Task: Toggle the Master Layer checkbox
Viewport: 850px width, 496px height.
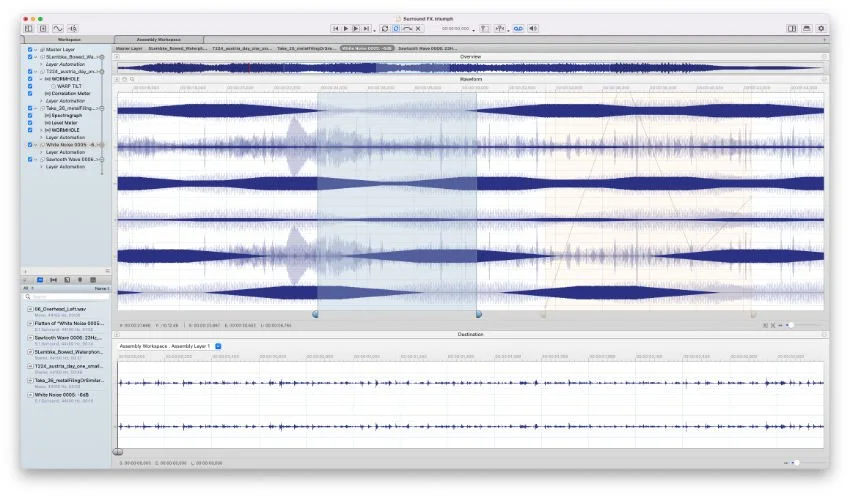Action: pyautogui.click(x=30, y=49)
